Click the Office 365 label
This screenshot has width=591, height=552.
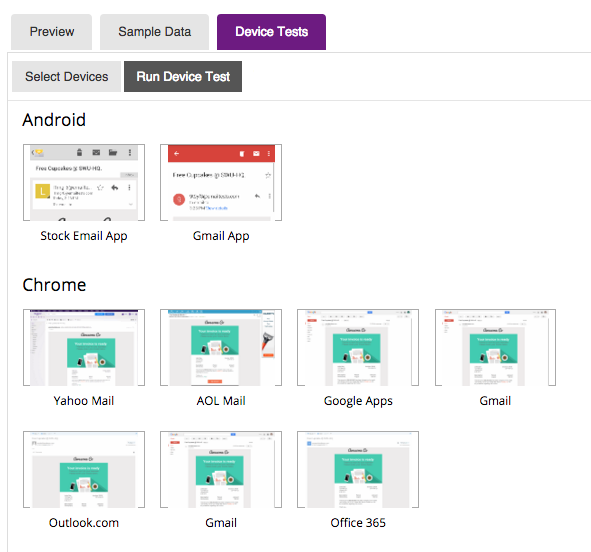[358, 523]
